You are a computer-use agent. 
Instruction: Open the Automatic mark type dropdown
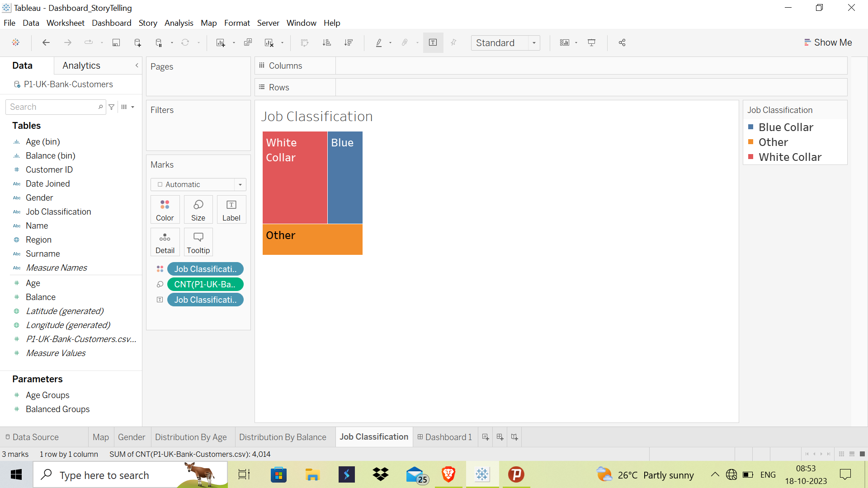coord(240,184)
